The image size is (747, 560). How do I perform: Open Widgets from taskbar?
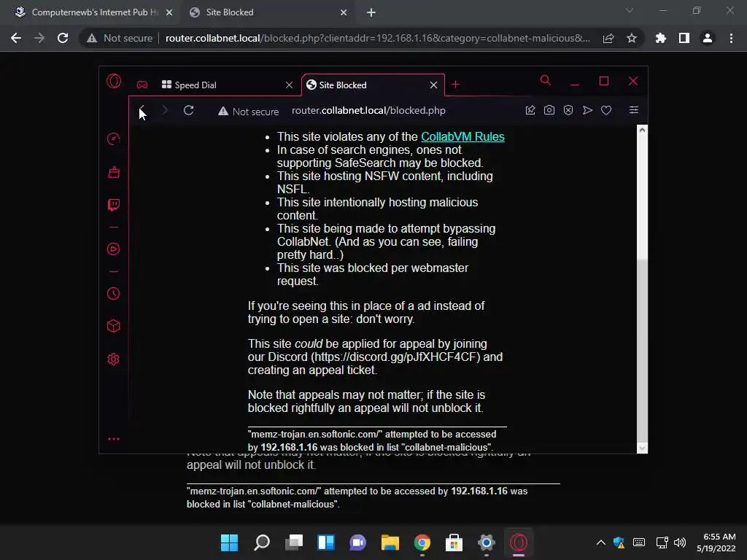(x=326, y=542)
